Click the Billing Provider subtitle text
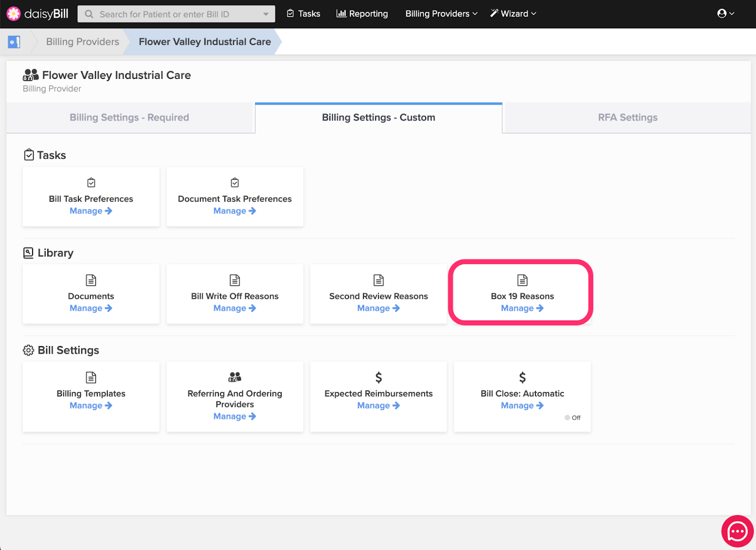The image size is (756, 550). [52, 89]
